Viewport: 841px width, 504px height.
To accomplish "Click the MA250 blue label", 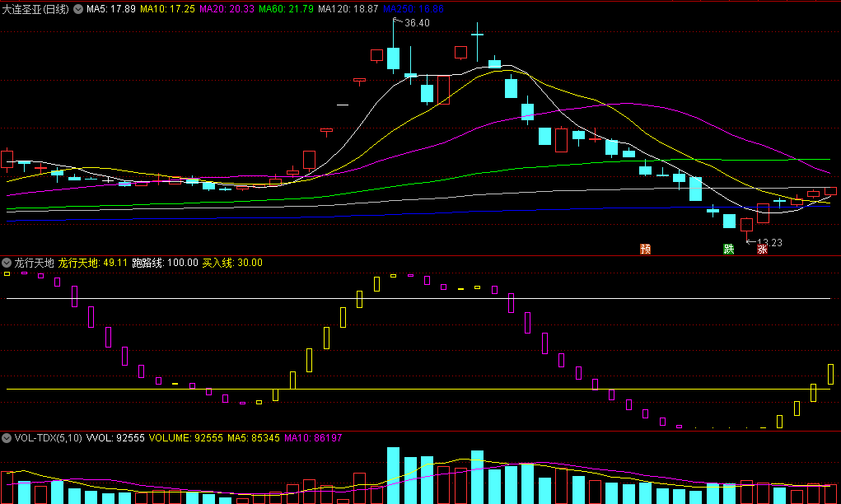I will coord(413,9).
